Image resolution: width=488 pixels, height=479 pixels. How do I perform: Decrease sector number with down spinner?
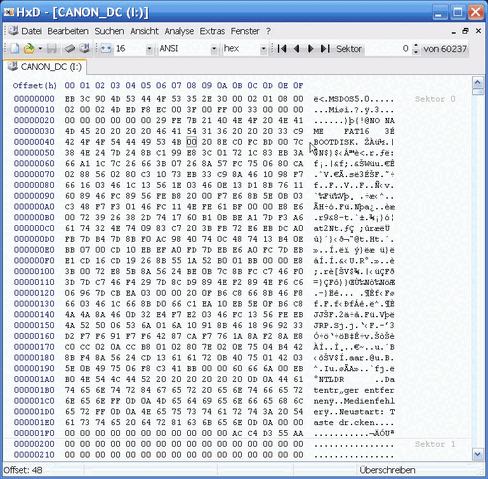[415, 52]
